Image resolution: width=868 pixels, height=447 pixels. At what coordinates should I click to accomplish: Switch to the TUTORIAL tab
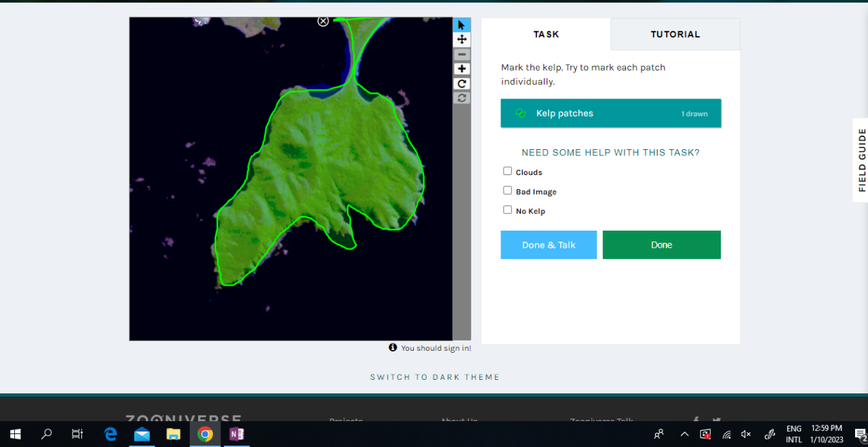pyautogui.click(x=675, y=34)
